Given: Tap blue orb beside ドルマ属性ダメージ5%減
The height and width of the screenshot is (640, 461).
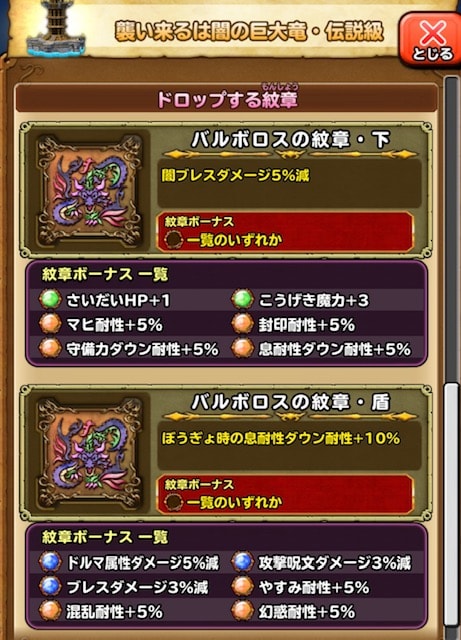Looking at the screenshot, I should (x=50, y=562).
